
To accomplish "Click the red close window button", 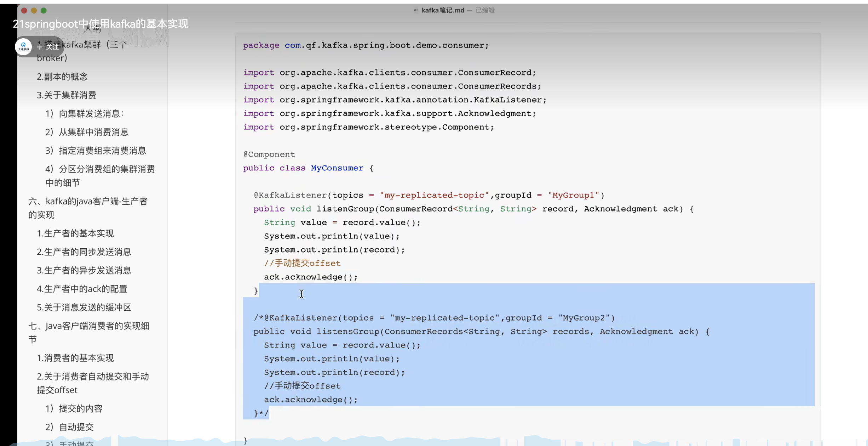I will [24, 11].
